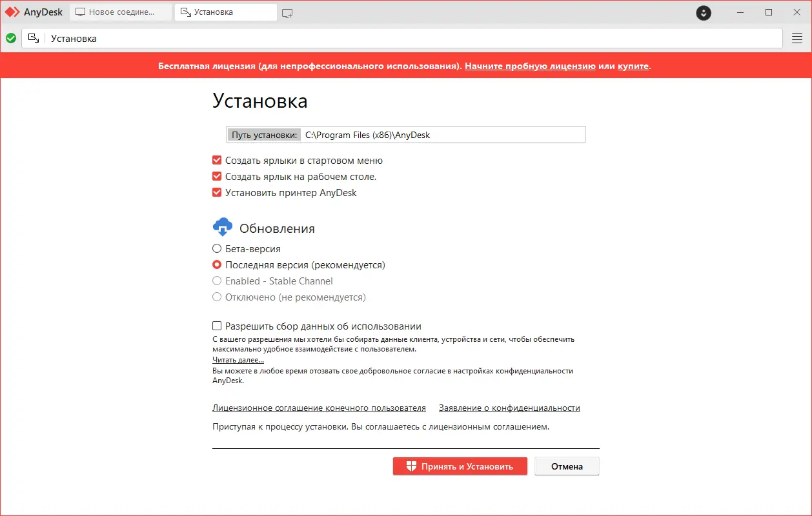Switch to the Новое соединение tab
812x516 pixels.
pyautogui.click(x=120, y=12)
